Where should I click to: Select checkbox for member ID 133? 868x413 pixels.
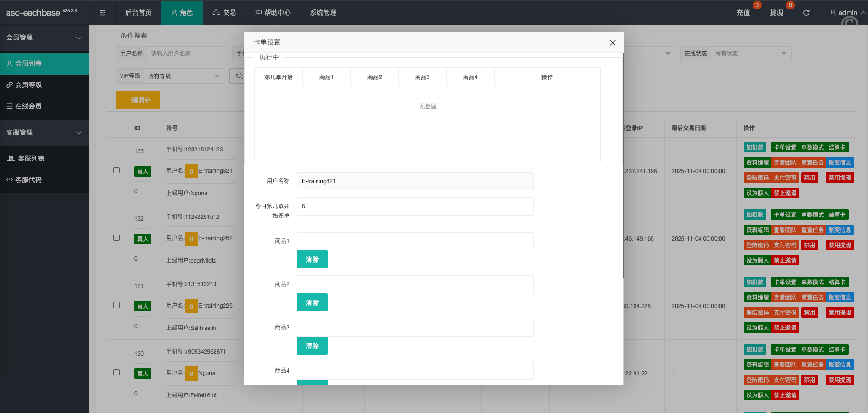(116, 170)
